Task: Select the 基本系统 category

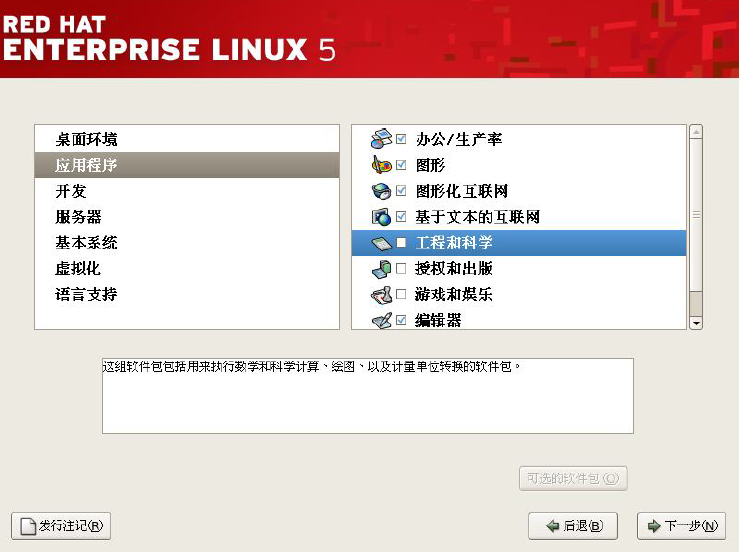Action: coord(187,243)
